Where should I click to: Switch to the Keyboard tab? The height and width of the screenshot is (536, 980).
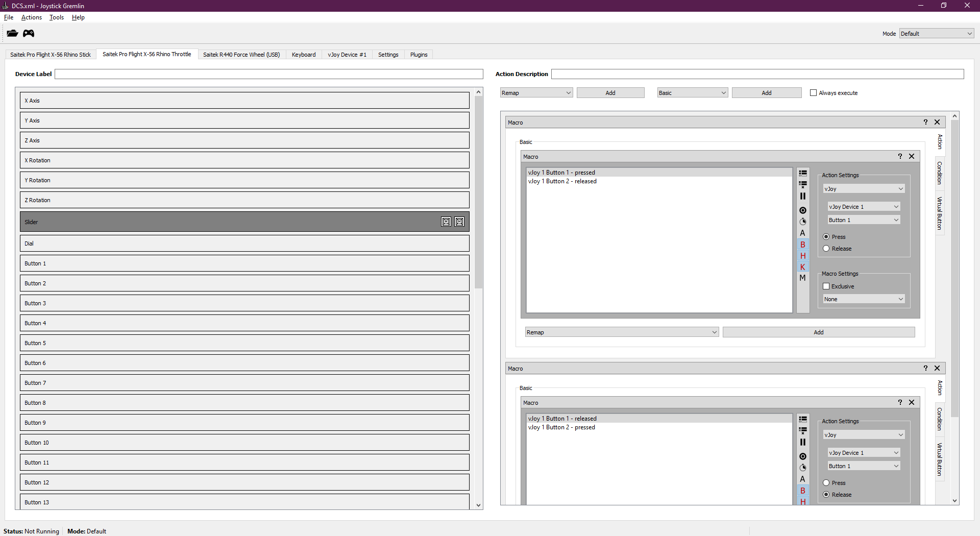pos(303,54)
